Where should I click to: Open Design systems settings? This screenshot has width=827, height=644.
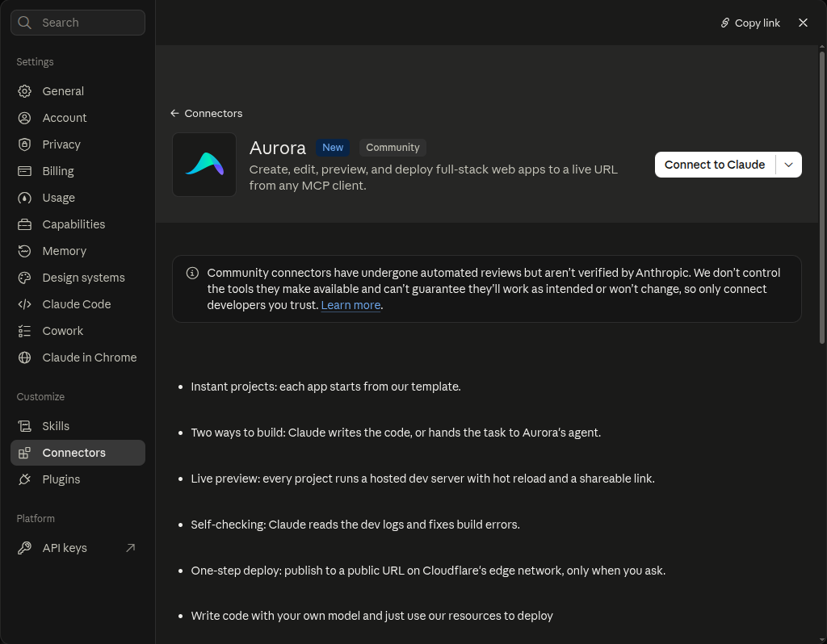tap(78, 278)
